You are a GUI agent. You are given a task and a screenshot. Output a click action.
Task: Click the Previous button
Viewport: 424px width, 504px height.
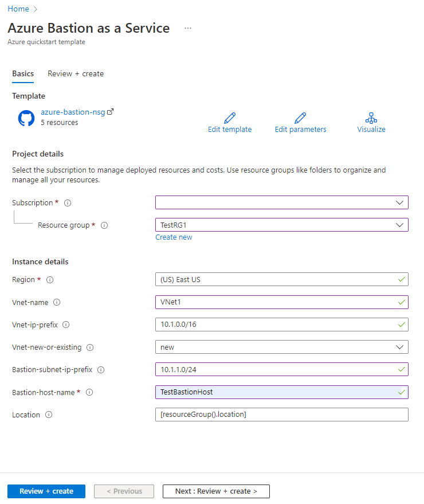(124, 491)
